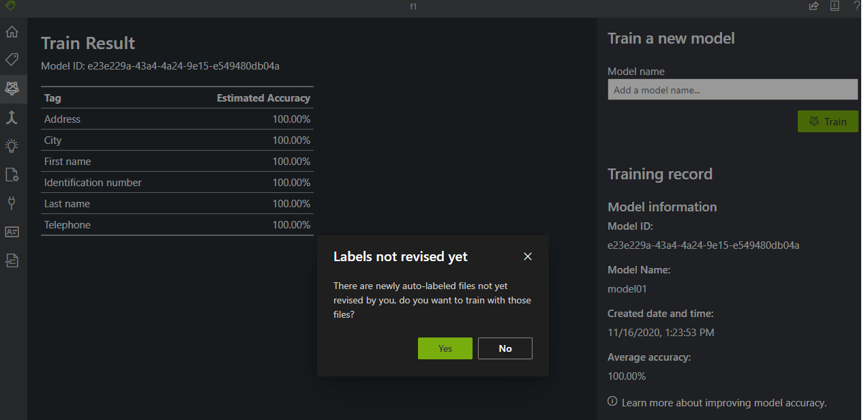Screen dimensions: 868x420
Task: Click the Estimated Accuracy column header
Action: 263,97
